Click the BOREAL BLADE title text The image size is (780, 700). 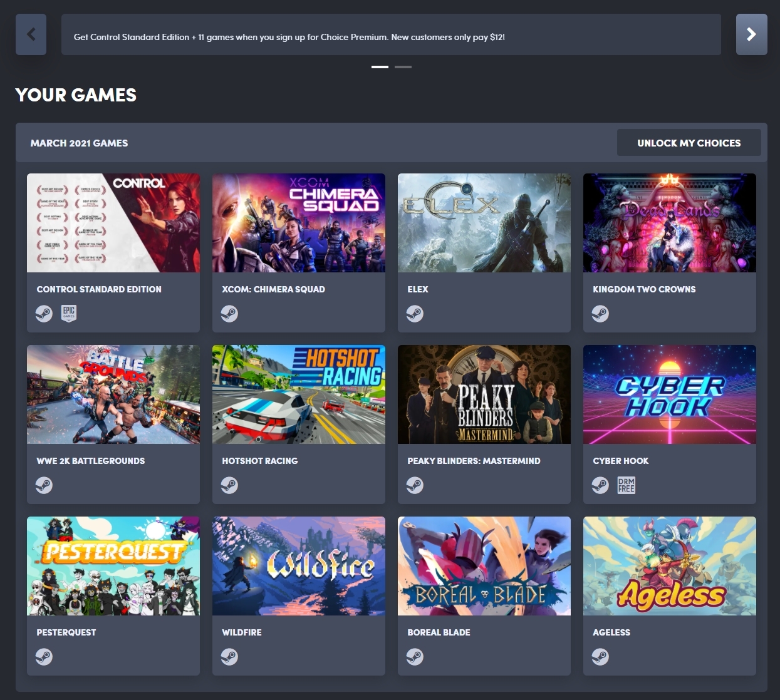pyautogui.click(x=439, y=632)
